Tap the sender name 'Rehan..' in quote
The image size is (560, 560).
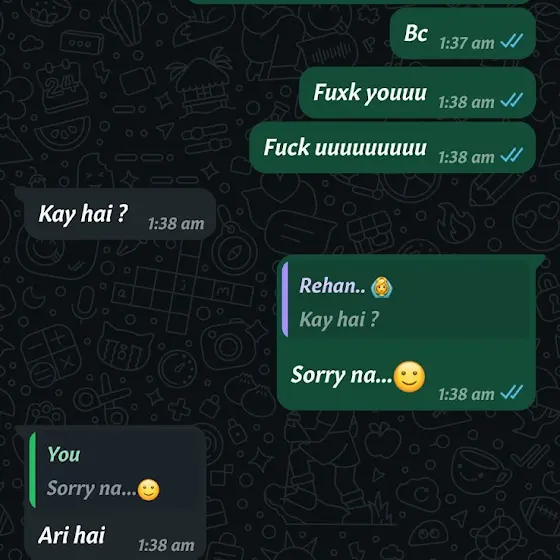(332, 286)
